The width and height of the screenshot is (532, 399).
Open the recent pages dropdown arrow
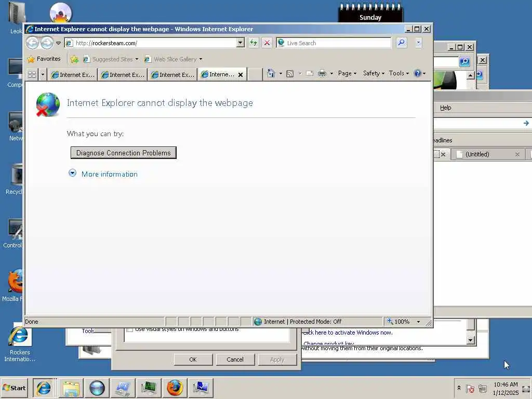(x=58, y=43)
